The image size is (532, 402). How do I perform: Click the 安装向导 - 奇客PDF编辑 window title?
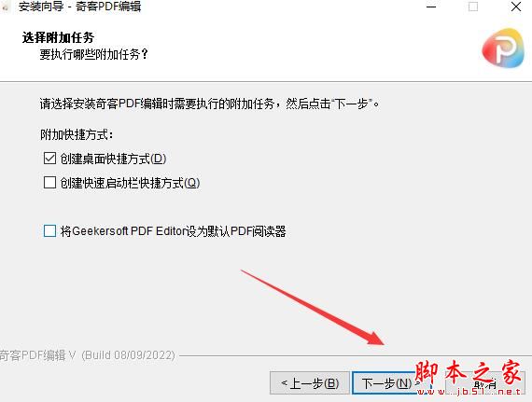click(79, 7)
